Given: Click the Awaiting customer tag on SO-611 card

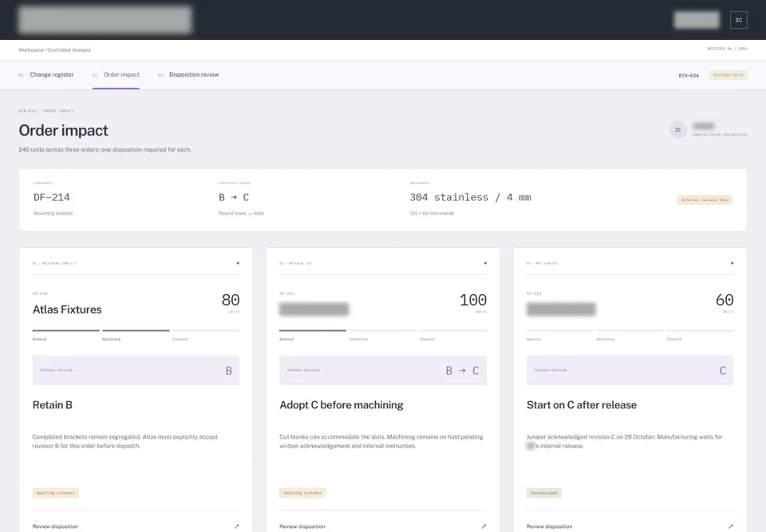Looking at the screenshot, I should point(302,493).
